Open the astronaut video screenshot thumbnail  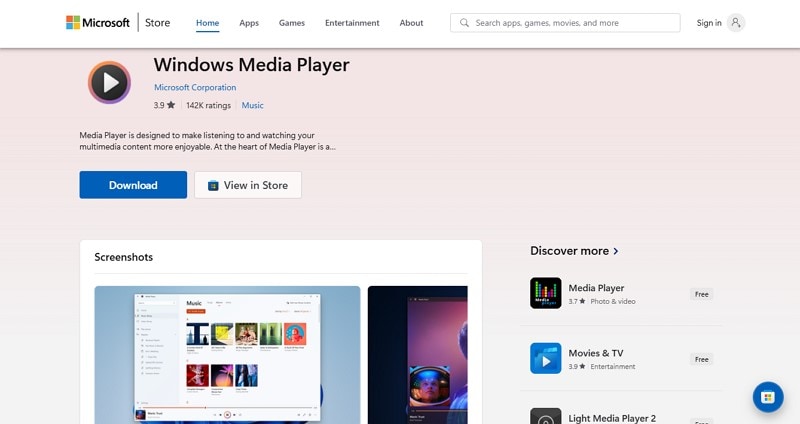(417, 355)
